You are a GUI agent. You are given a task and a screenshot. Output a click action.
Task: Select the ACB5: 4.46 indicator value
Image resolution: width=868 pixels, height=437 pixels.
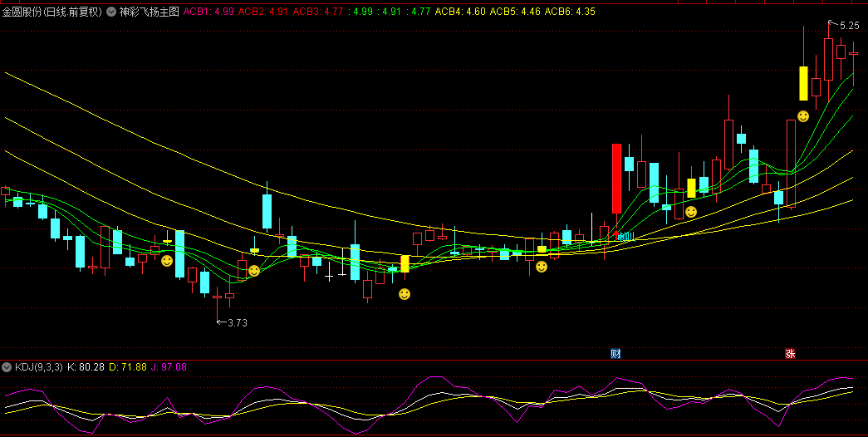(x=515, y=12)
